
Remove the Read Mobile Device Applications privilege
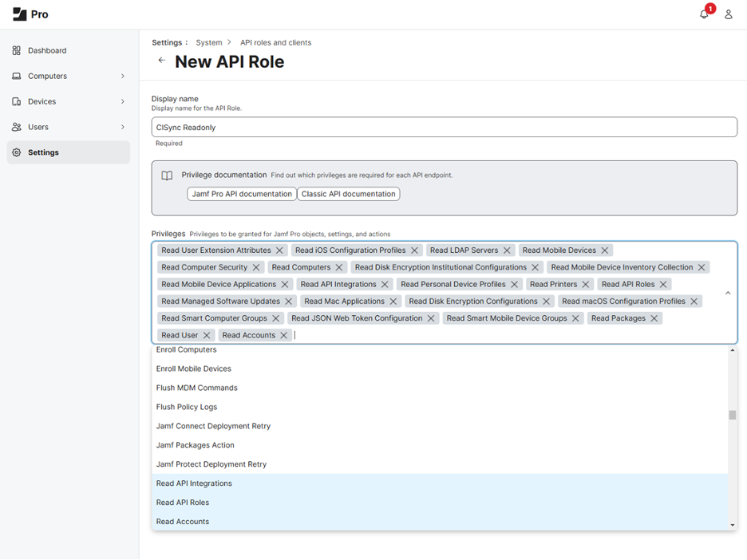[x=285, y=284]
